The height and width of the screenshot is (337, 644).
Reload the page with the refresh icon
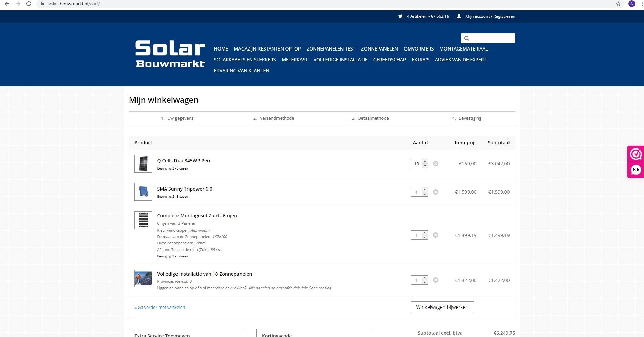[x=29, y=4]
